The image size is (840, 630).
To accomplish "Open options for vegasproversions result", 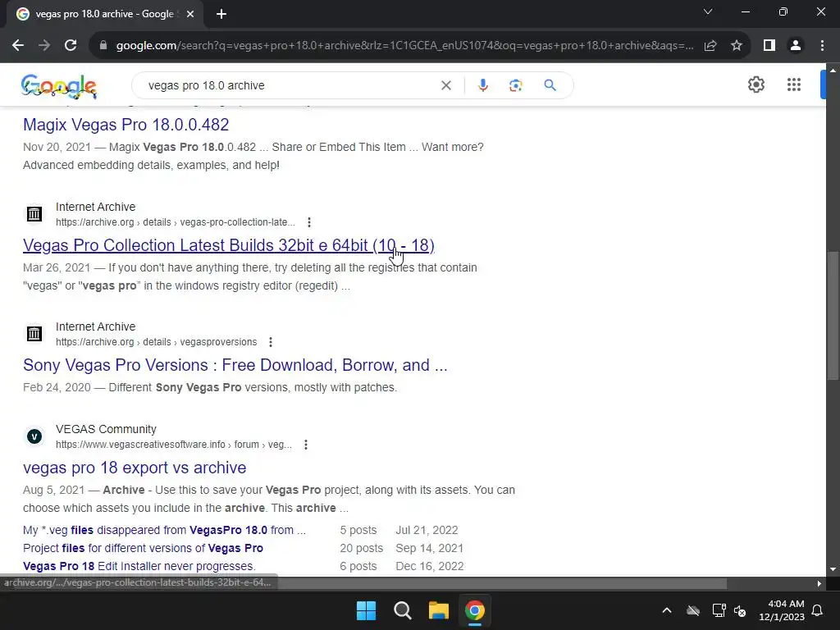I will click(271, 342).
